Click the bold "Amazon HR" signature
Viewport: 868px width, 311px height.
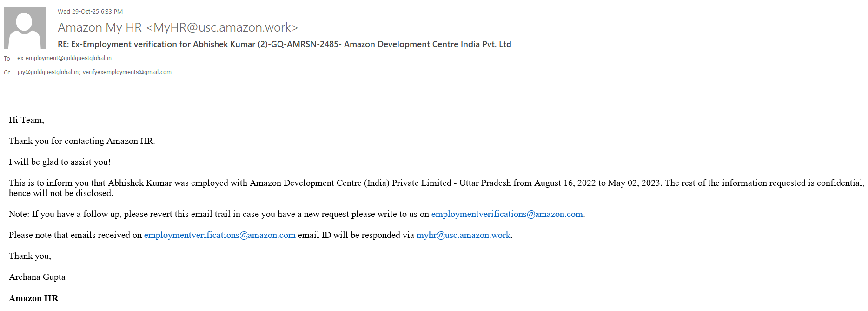[33, 298]
